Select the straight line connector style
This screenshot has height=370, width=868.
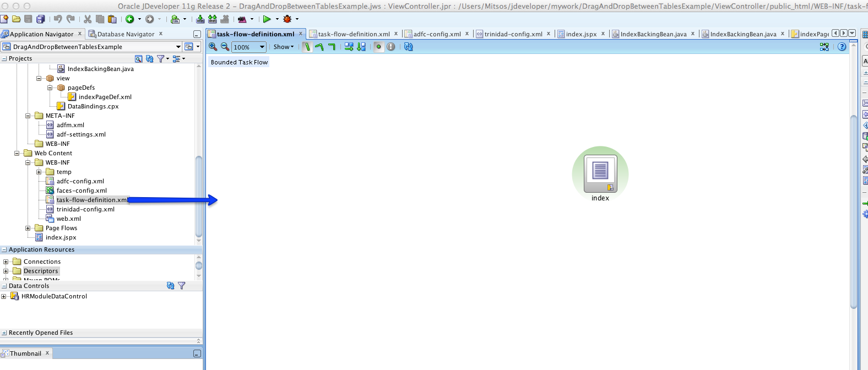point(307,47)
